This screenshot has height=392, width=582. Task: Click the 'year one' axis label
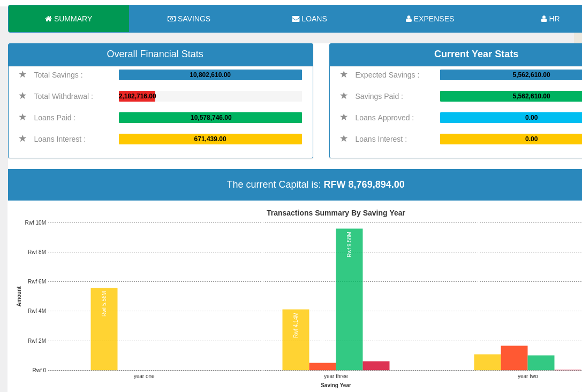click(x=144, y=376)
